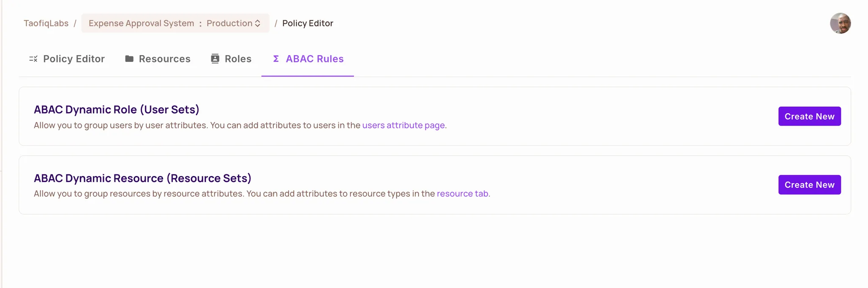Select the ABAC Rules tab
The width and height of the screenshot is (868, 288).
point(314,59)
